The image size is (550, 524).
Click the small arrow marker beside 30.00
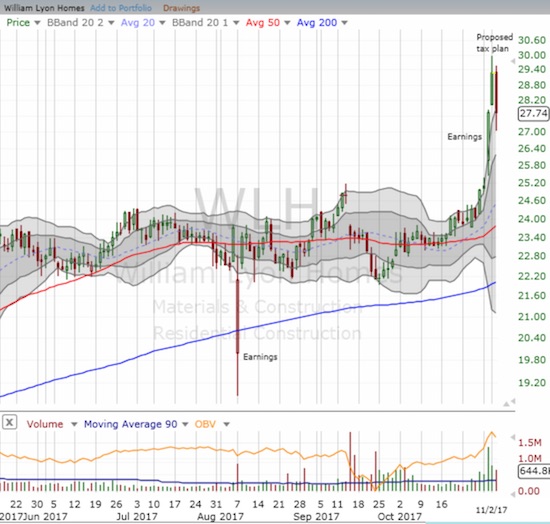[x=513, y=61]
